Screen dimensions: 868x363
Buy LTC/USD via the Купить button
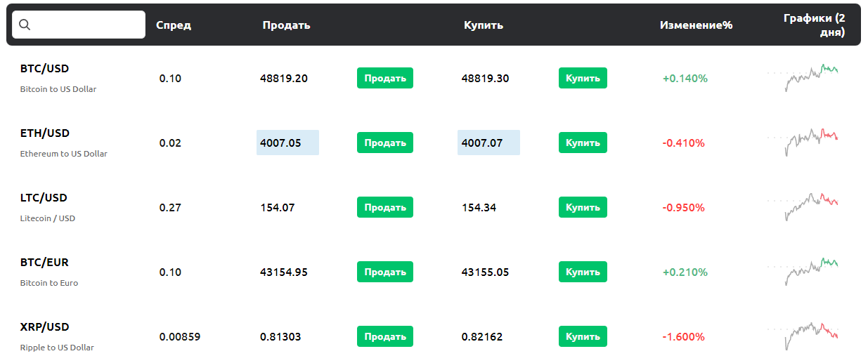583,207
